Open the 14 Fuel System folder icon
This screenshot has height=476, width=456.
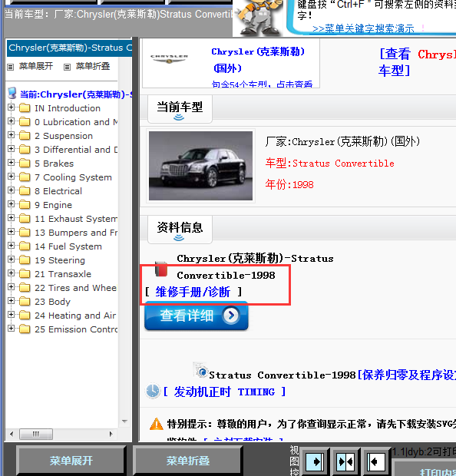tap(25, 246)
